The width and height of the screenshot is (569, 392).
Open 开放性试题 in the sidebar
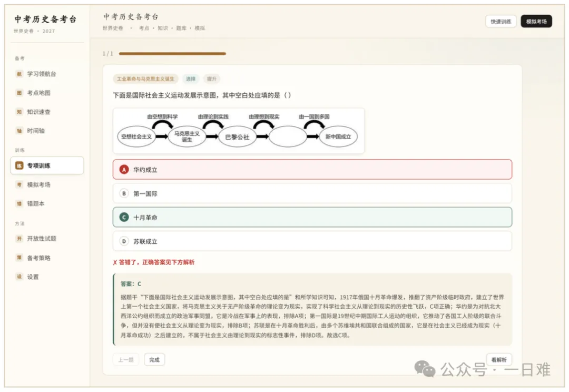[47, 239]
